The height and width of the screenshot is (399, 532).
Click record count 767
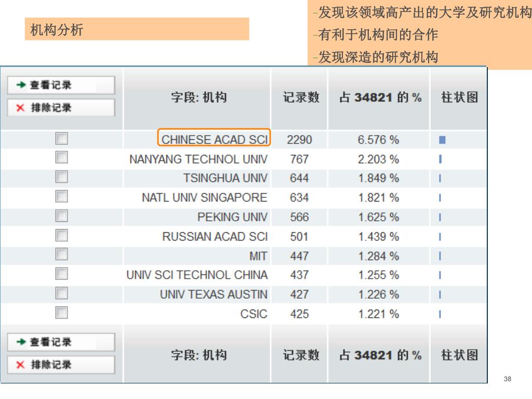coord(299,159)
